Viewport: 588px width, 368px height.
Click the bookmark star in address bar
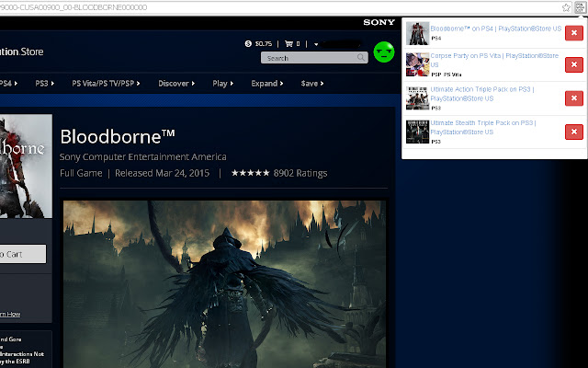[x=566, y=6]
